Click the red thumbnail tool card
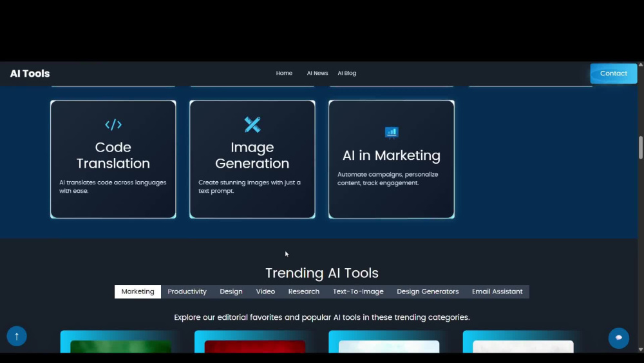Screen dimensions: 644x363 pyautogui.click(x=254, y=342)
